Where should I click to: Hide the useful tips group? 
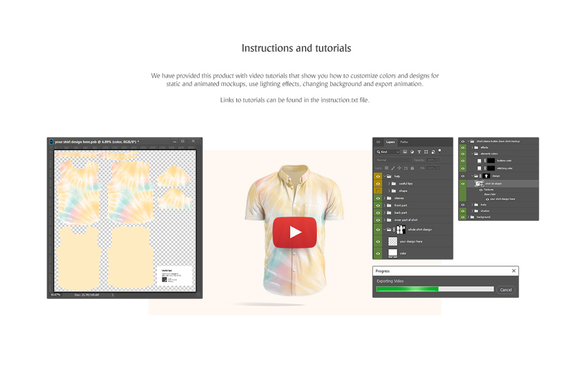(378, 183)
